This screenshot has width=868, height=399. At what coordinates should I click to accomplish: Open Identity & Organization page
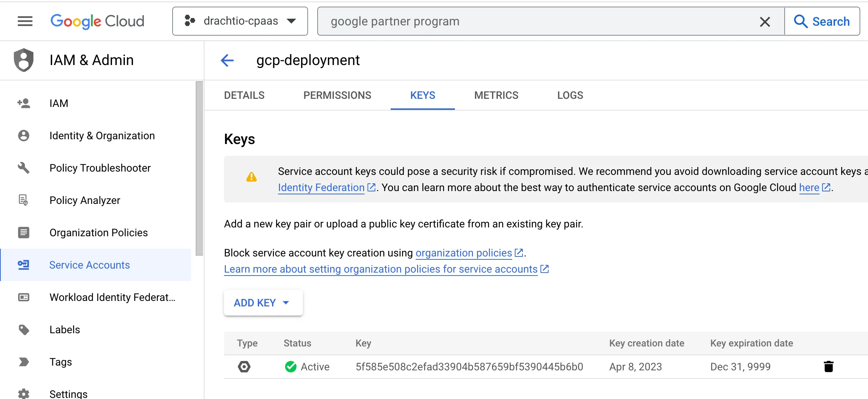click(x=95, y=136)
